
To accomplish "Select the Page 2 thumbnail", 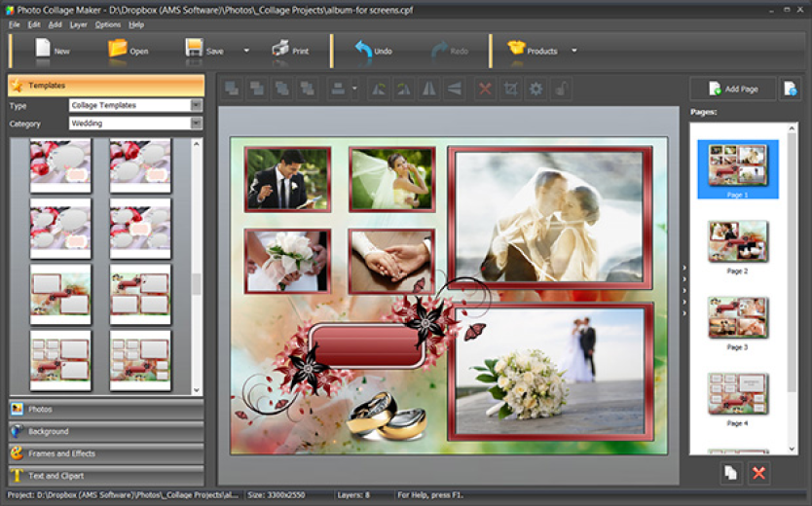I will point(737,241).
